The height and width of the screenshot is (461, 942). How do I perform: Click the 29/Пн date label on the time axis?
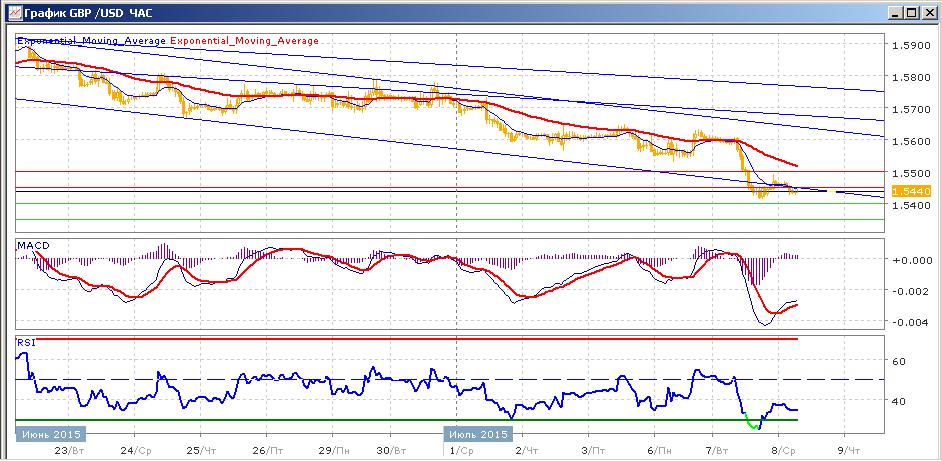tap(329, 450)
